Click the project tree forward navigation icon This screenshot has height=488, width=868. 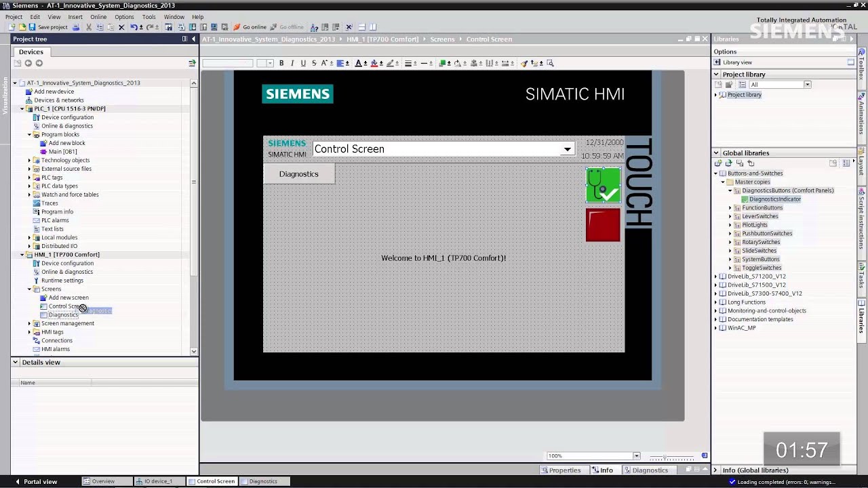click(39, 63)
